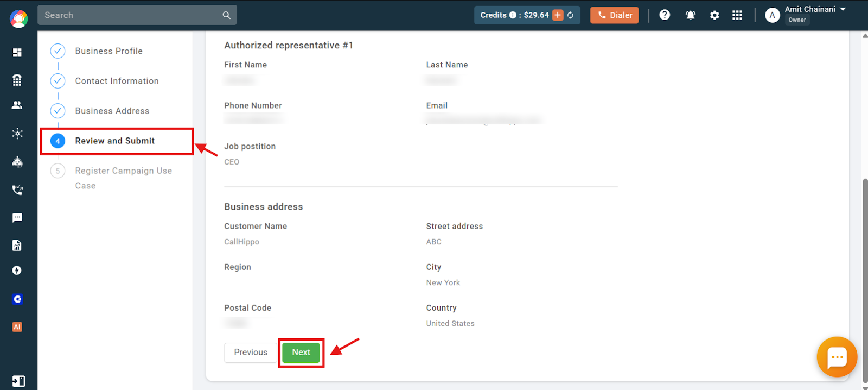Go to the Business Profile step
This screenshot has height=390, width=868.
click(108, 51)
